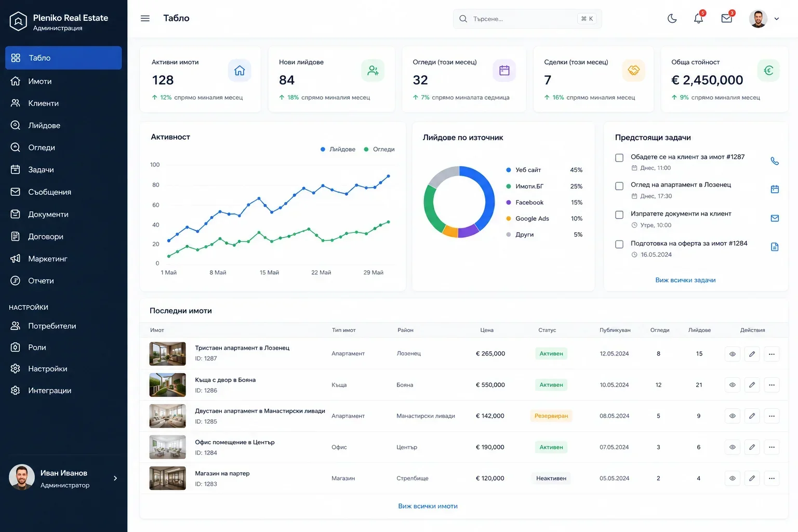Check task Подготовка на оферта #1284
The height and width of the screenshot is (532, 798).
point(619,244)
